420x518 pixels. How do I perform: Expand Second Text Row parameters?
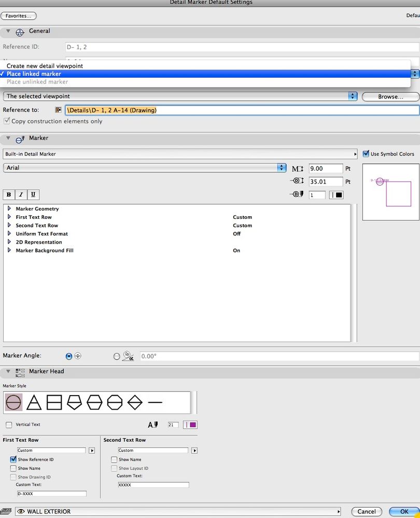pyautogui.click(x=9, y=225)
